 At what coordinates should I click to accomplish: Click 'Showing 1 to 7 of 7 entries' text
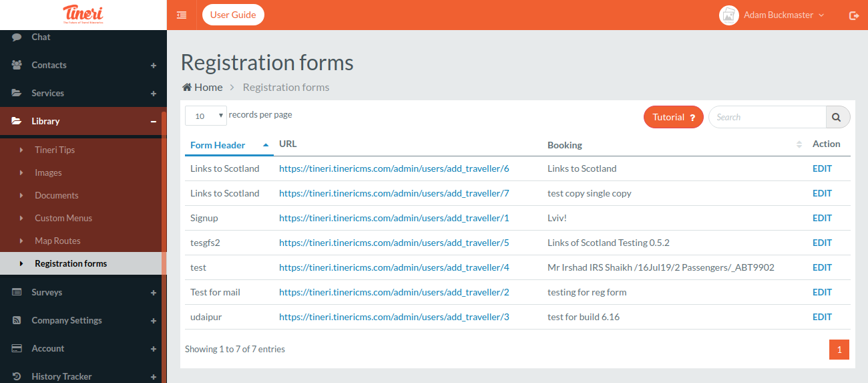click(x=235, y=349)
